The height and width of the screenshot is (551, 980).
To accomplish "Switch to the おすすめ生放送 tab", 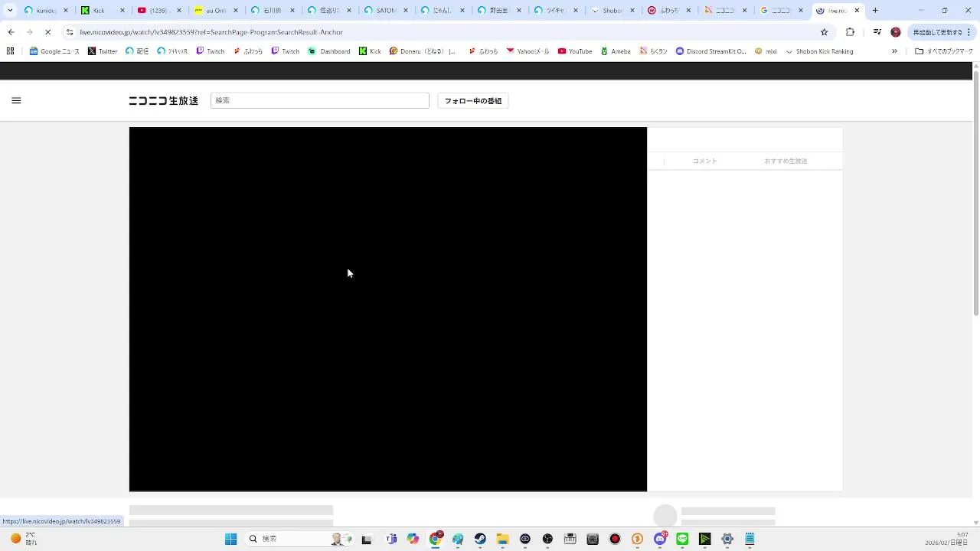I will (x=786, y=161).
